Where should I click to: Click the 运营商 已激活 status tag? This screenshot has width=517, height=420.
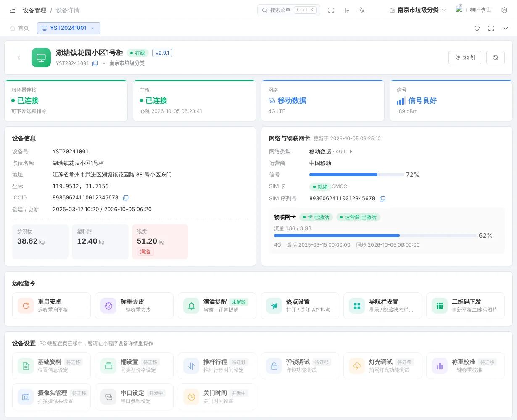[x=358, y=217]
